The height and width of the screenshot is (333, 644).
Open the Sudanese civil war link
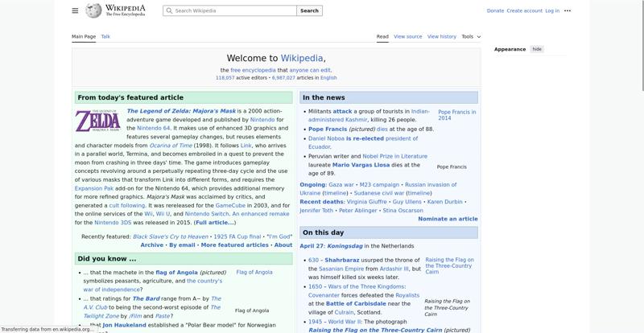click(x=379, y=193)
